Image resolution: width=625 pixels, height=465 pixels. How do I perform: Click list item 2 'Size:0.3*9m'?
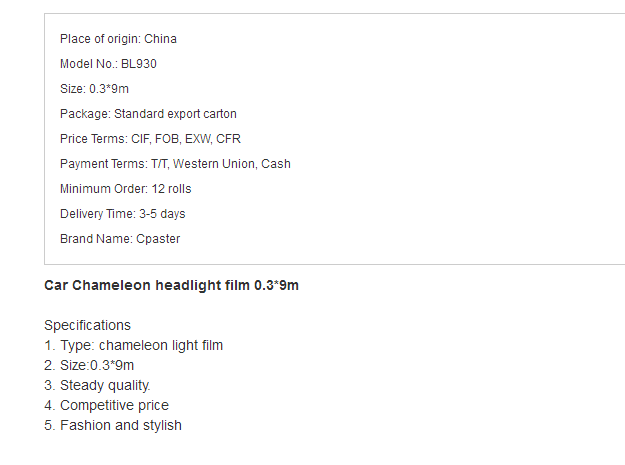tap(89, 365)
